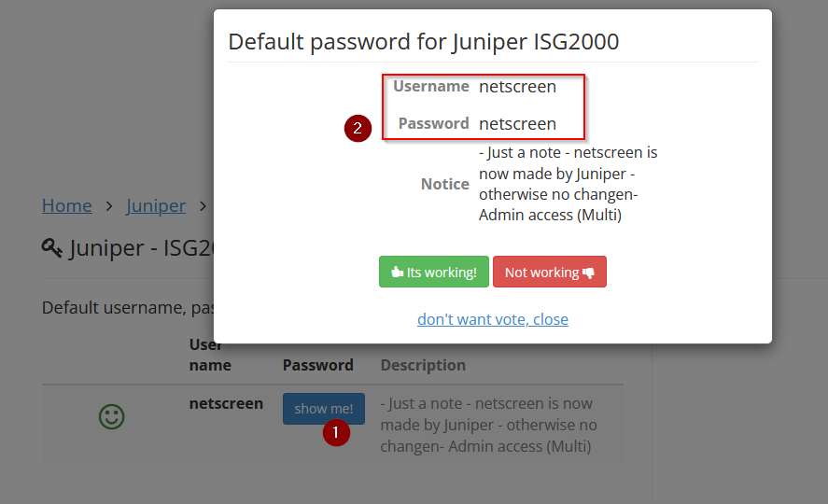The height and width of the screenshot is (504, 828).
Task: Click the "show me!" password button
Action: (x=324, y=409)
